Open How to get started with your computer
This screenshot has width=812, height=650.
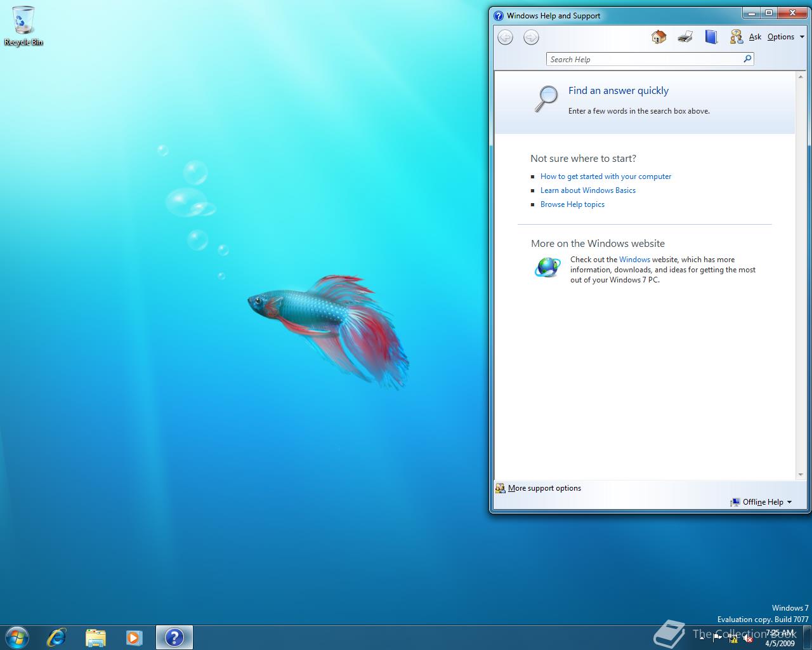click(x=606, y=176)
